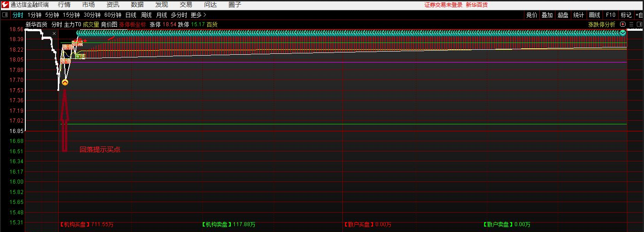Switch to the 分时 chart tab
This screenshot has width=644, height=232.
(x=18, y=15)
